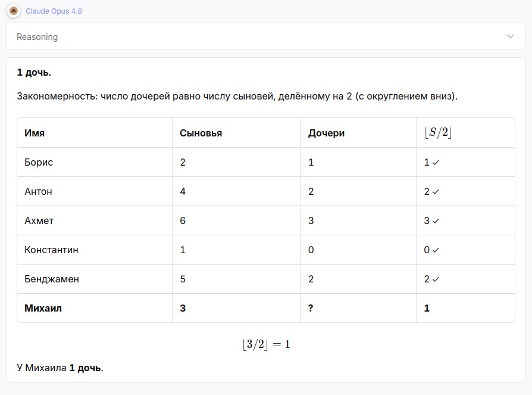Click the checkmark in the Бенджамен row
The image size is (532, 395).
pyautogui.click(x=436, y=279)
